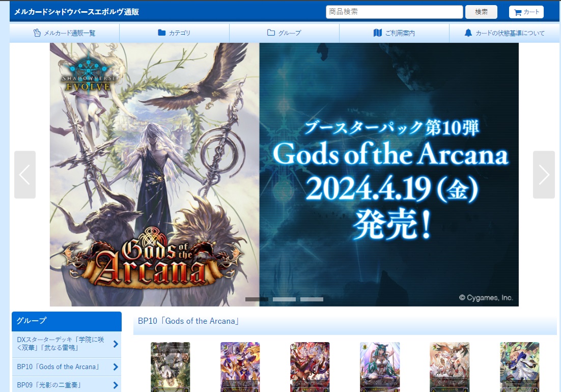Click the hand icon beside メルカード通販一覧
The image size is (561, 392).
37,33
